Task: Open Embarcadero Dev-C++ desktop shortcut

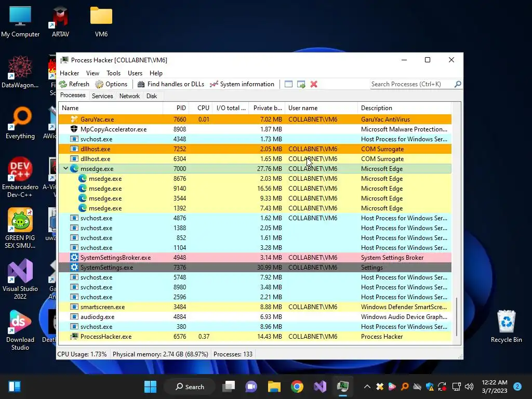Action: (x=20, y=177)
